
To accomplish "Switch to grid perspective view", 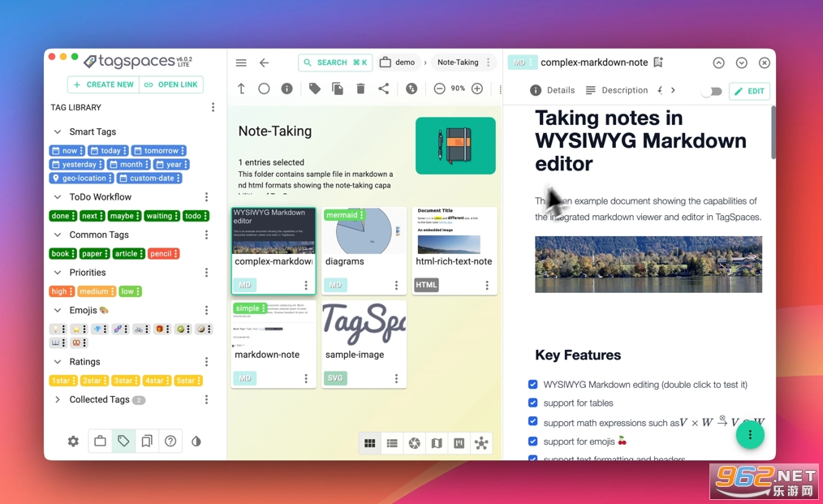I will [369, 444].
